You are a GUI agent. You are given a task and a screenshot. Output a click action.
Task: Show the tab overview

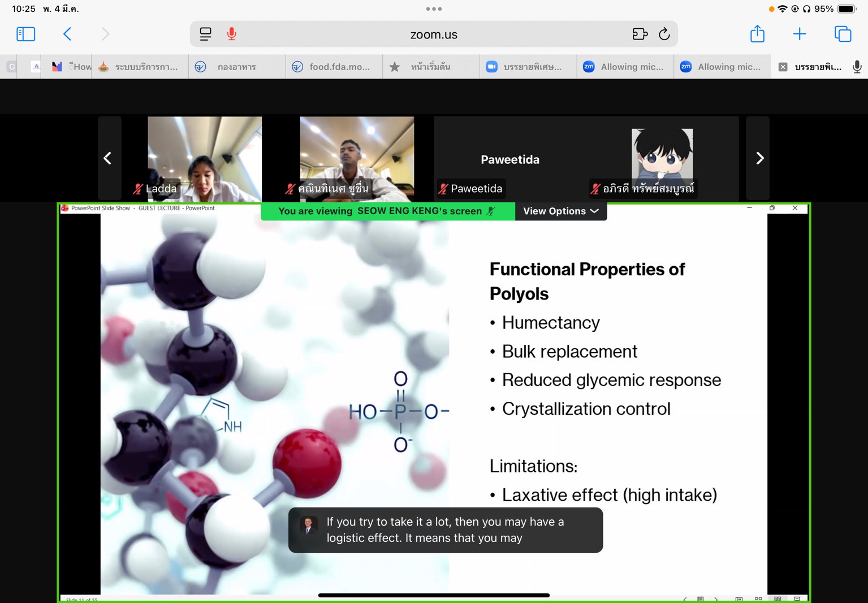coord(843,34)
